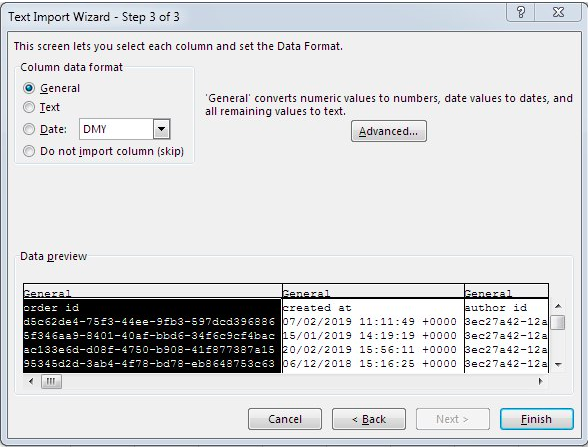Click the horizontal scroll left arrow
This screenshot has height=447, width=588.
[x=31, y=381]
